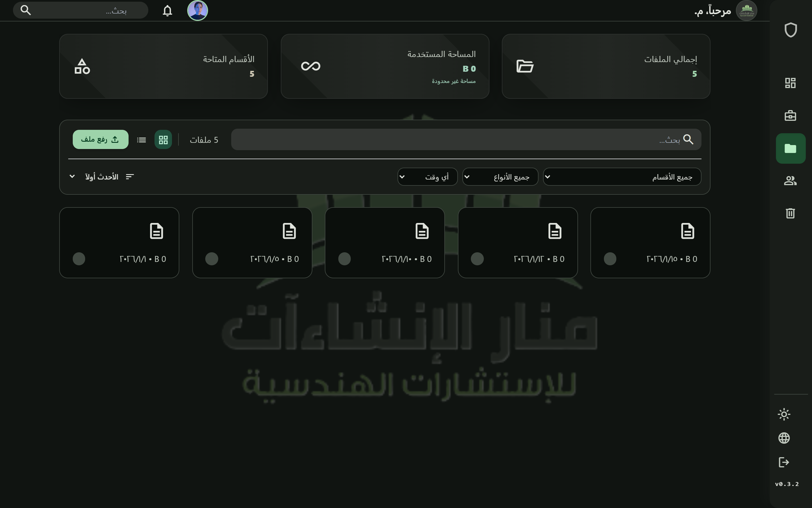Open the جميع الأقسام dropdown
Screen dimensions: 812x508
[x=622, y=177]
